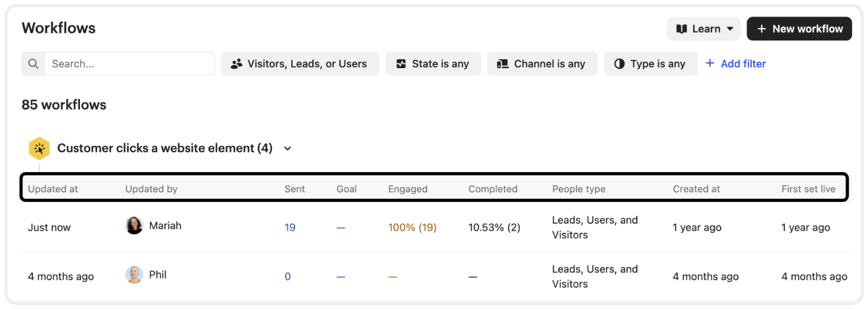Click the people icon on audience filter
Screen dimensions: 868x309
(x=236, y=64)
